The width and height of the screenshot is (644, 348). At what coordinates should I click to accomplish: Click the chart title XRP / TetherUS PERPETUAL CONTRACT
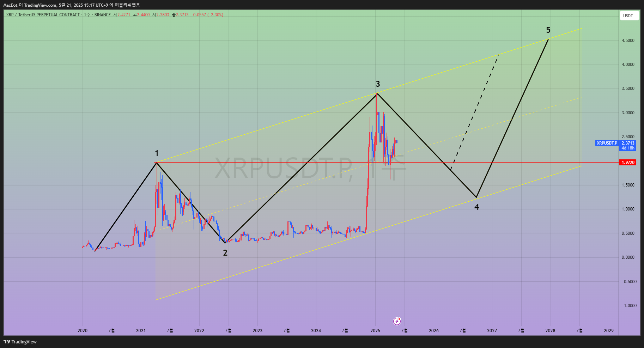pos(43,15)
